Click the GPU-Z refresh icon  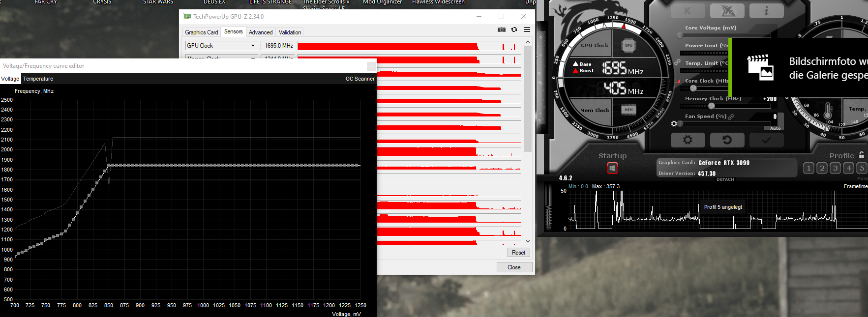click(x=514, y=29)
